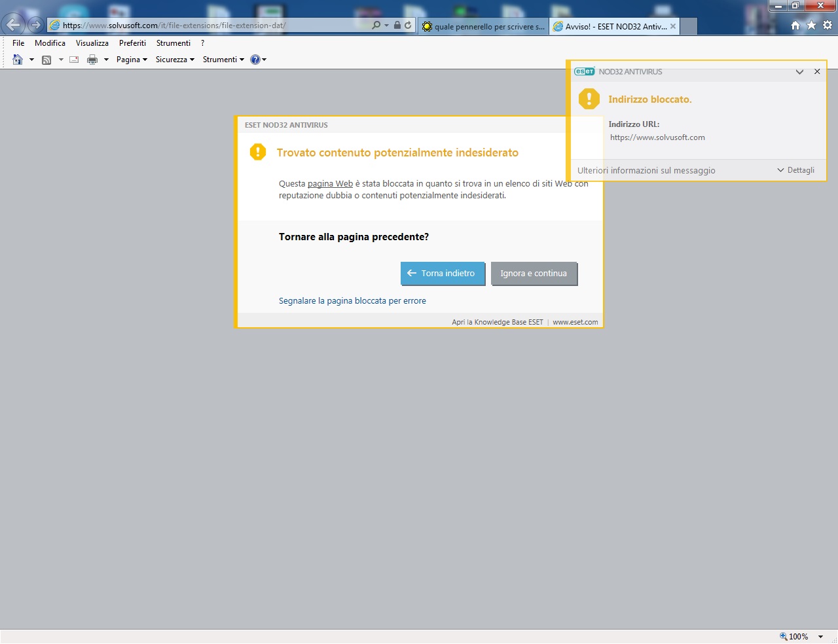Click the RSS feeds icon

tap(46, 60)
